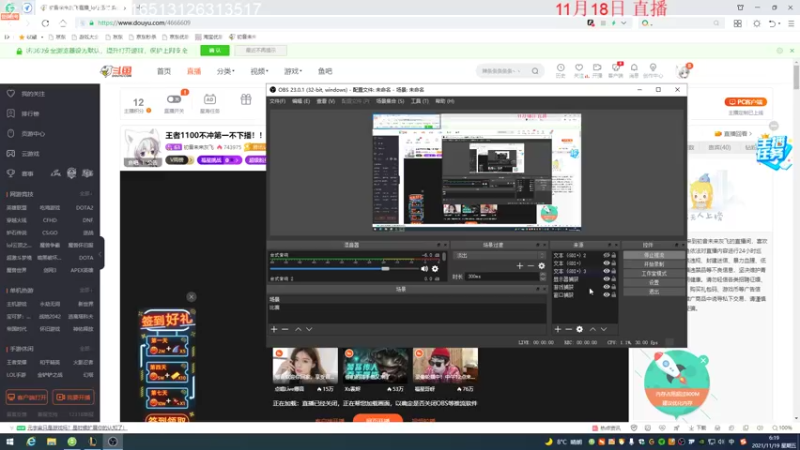Add a new scene in OBS scenes panel

point(274,330)
